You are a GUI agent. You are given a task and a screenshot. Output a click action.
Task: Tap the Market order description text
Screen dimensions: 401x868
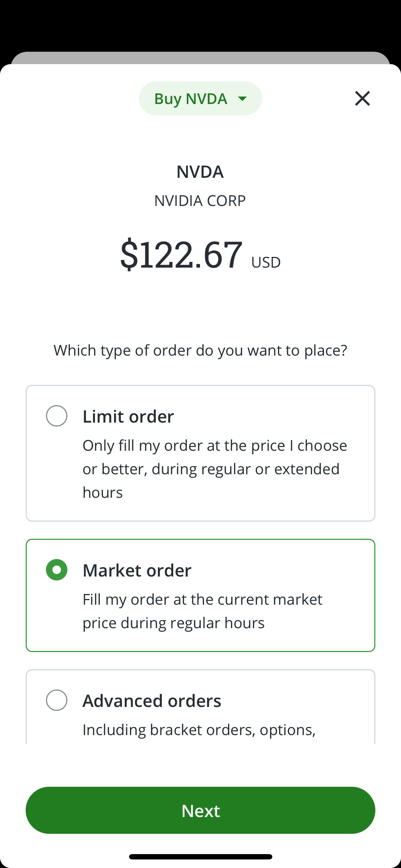point(202,611)
